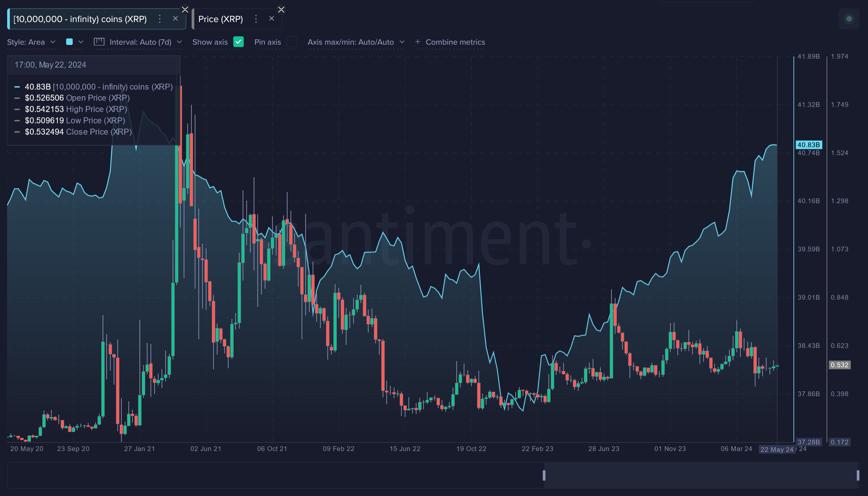Expand the chevron next to Style: Area
The height and width of the screenshot is (496, 868).
click(x=53, y=42)
